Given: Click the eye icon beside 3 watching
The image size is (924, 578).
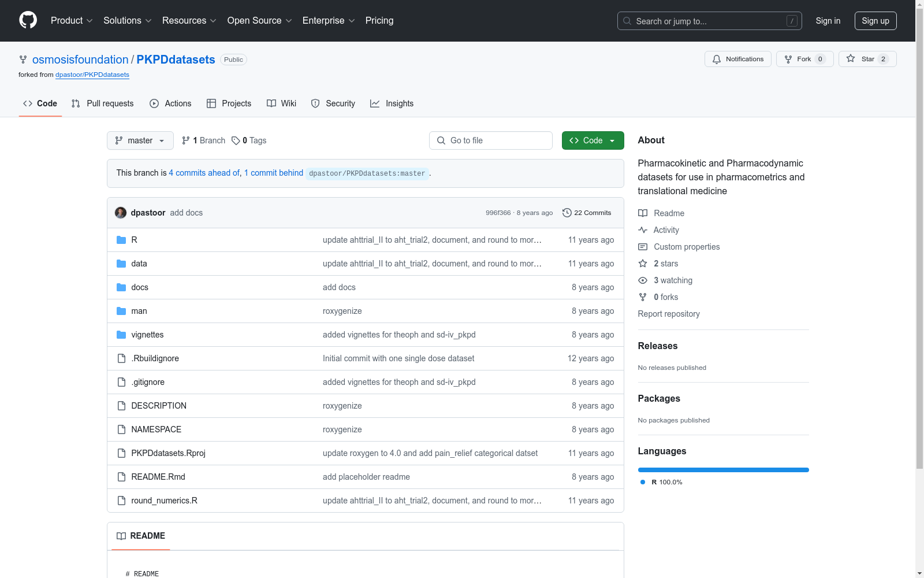Looking at the screenshot, I should (x=643, y=280).
